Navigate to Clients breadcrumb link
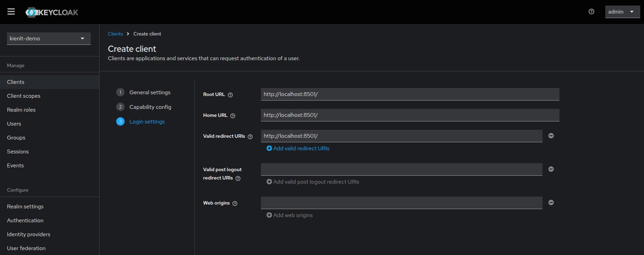 point(115,34)
